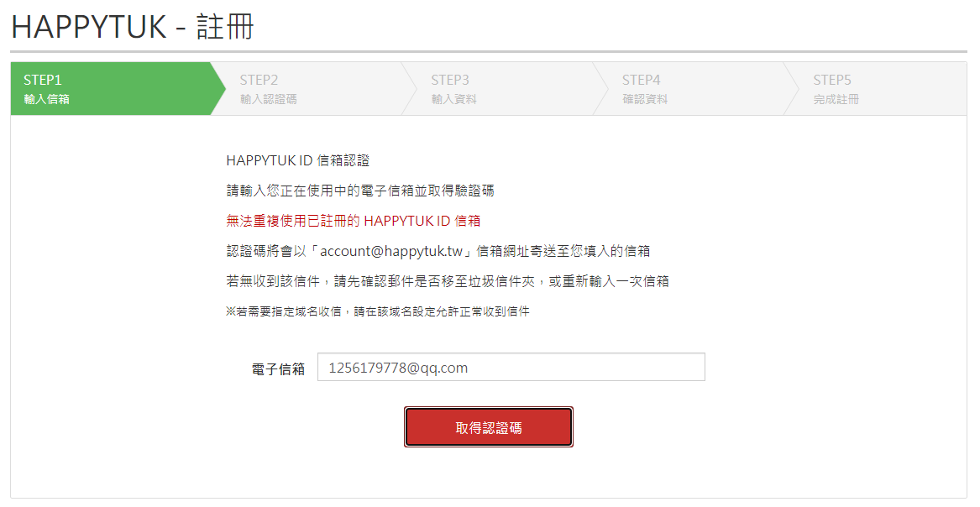Switch to the STEP4 確認資料 step

pos(689,89)
